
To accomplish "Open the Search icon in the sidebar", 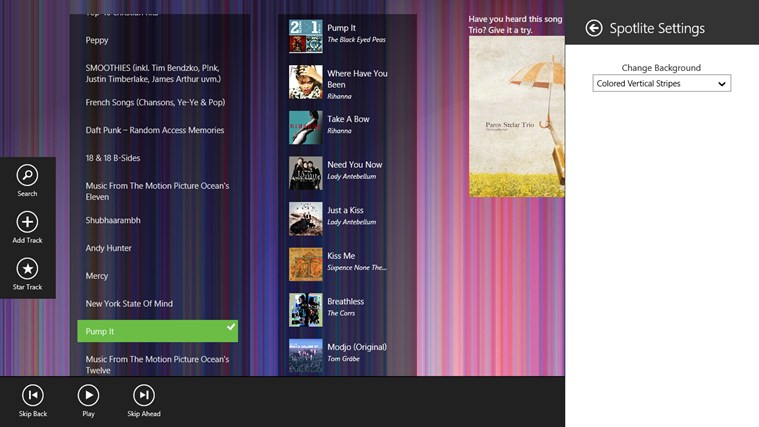I will click(x=27, y=175).
